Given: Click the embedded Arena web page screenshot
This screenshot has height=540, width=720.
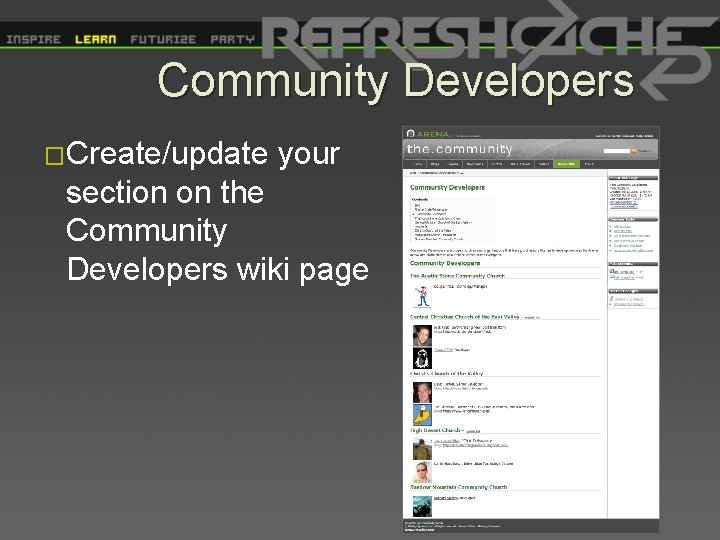Looking at the screenshot, I should point(531,329).
